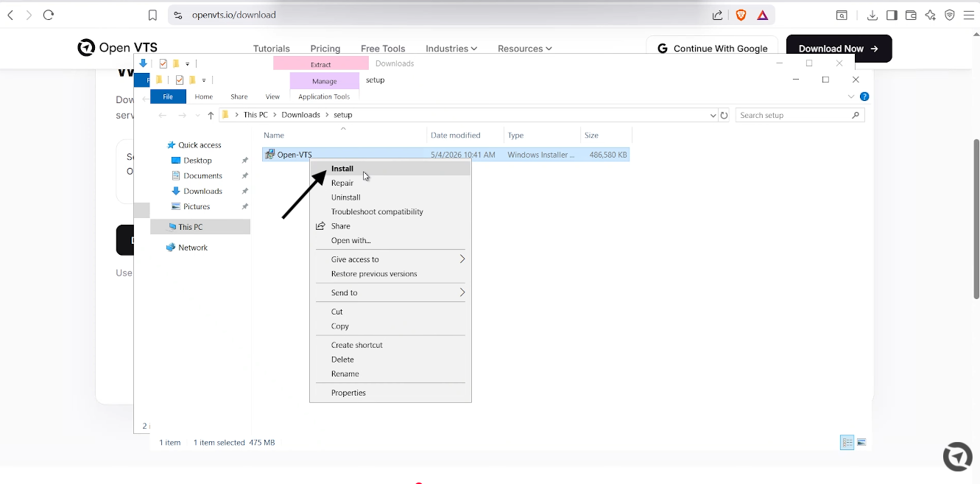The image size is (980, 484).
Task: Open the Brave Shields lion icon
Action: (x=741, y=15)
